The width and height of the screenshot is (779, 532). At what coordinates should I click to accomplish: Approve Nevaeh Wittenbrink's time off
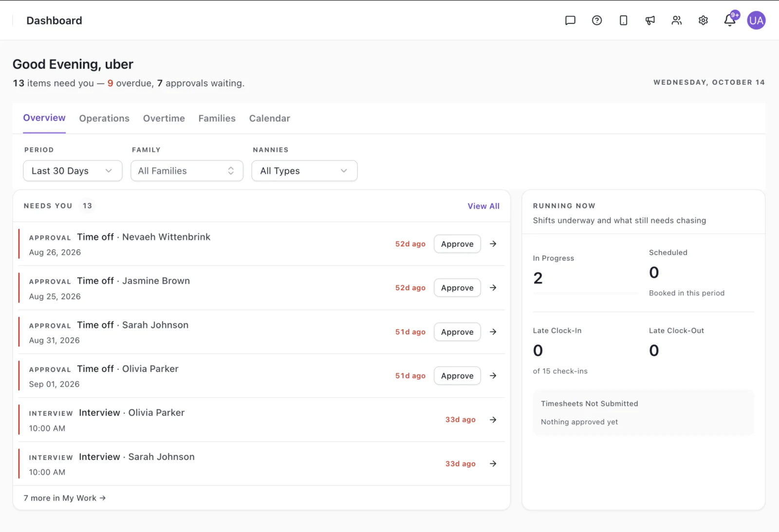(457, 244)
